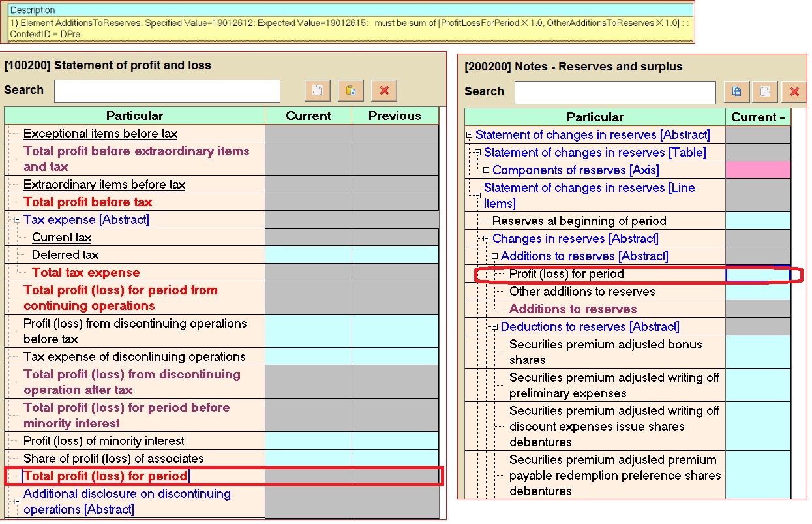Click the red X icon in the profit and loss panel
Image resolution: width=812 pixels, height=524 pixels.
click(384, 91)
